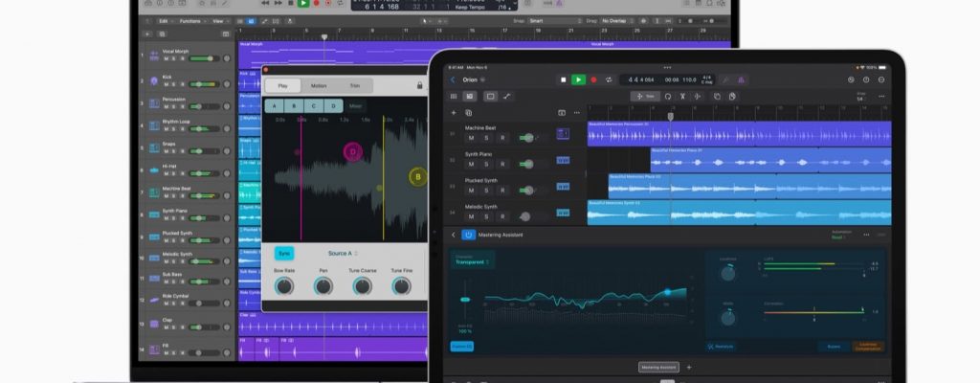Solo the Synth Piano track on iPad

pos(487,164)
